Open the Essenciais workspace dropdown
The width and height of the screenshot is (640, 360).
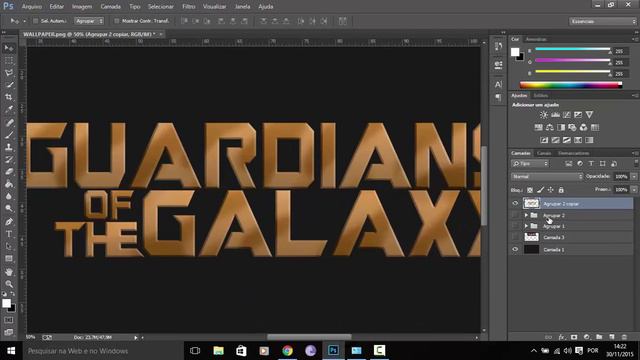(602, 21)
